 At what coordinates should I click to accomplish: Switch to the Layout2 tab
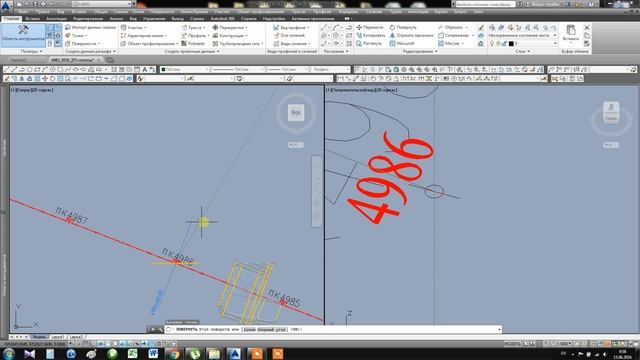pyautogui.click(x=76, y=337)
